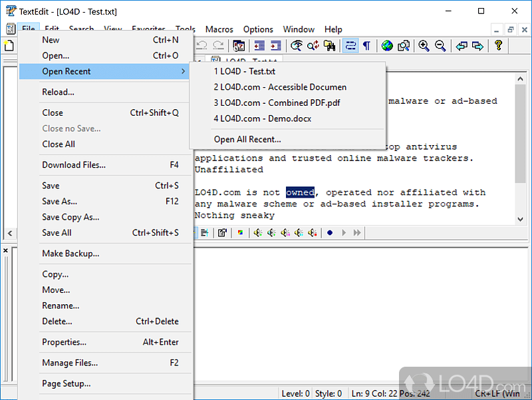Close the bottom output panel X
Image resolution: width=532 pixels, height=400 pixels.
5,251
